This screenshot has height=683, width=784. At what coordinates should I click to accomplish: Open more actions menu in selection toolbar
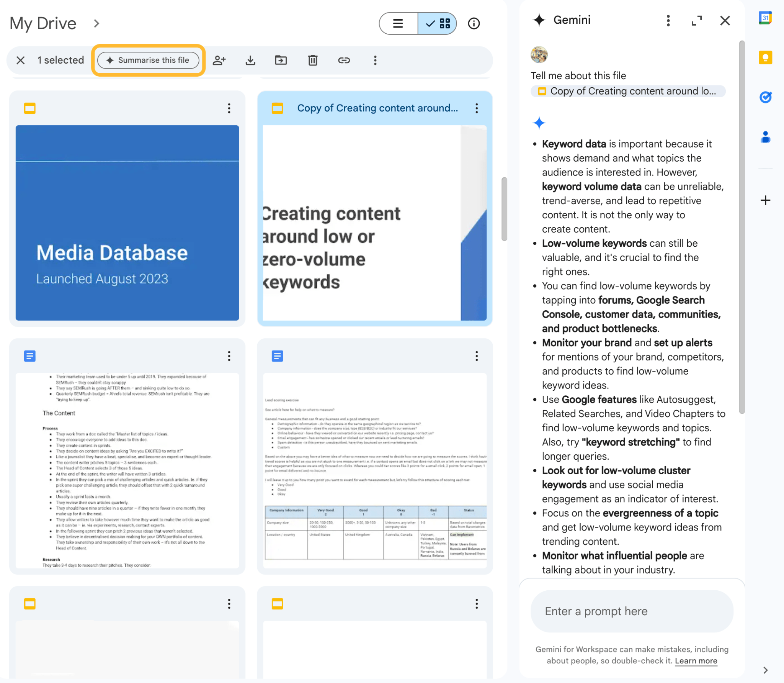(x=375, y=60)
